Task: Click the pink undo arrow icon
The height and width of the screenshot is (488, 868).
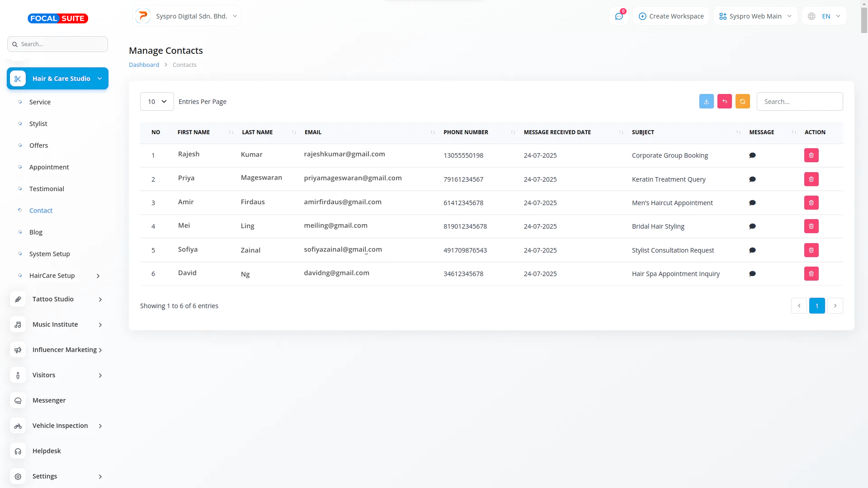Action: coord(724,102)
